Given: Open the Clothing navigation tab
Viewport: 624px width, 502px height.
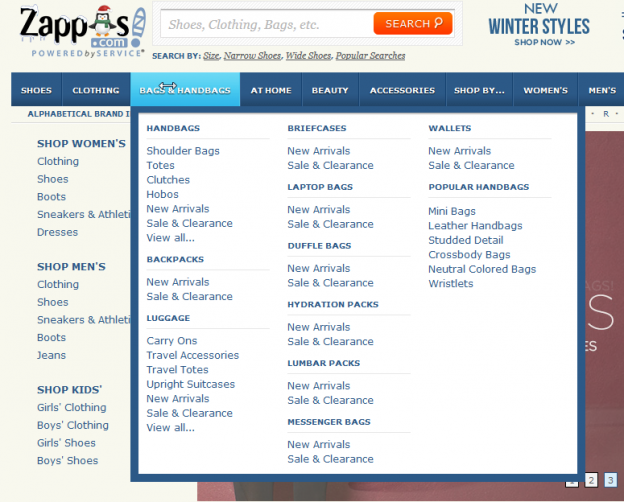Looking at the screenshot, I should (x=96, y=90).
